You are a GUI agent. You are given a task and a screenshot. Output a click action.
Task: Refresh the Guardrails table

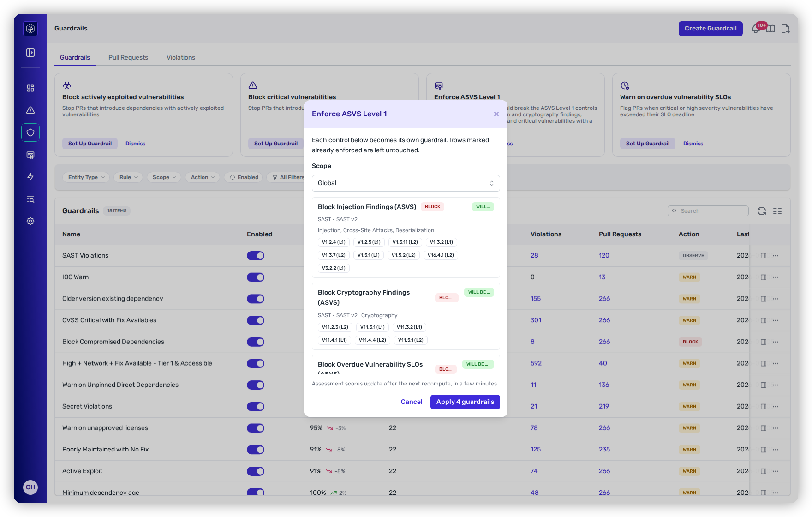pyautogui.click(x=762, y=211)
